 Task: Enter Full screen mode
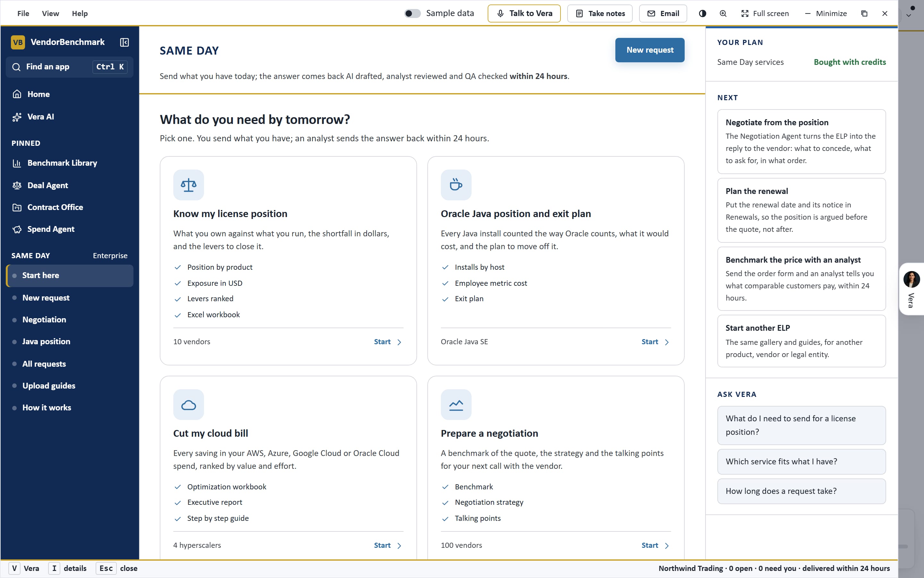(765, 13)
